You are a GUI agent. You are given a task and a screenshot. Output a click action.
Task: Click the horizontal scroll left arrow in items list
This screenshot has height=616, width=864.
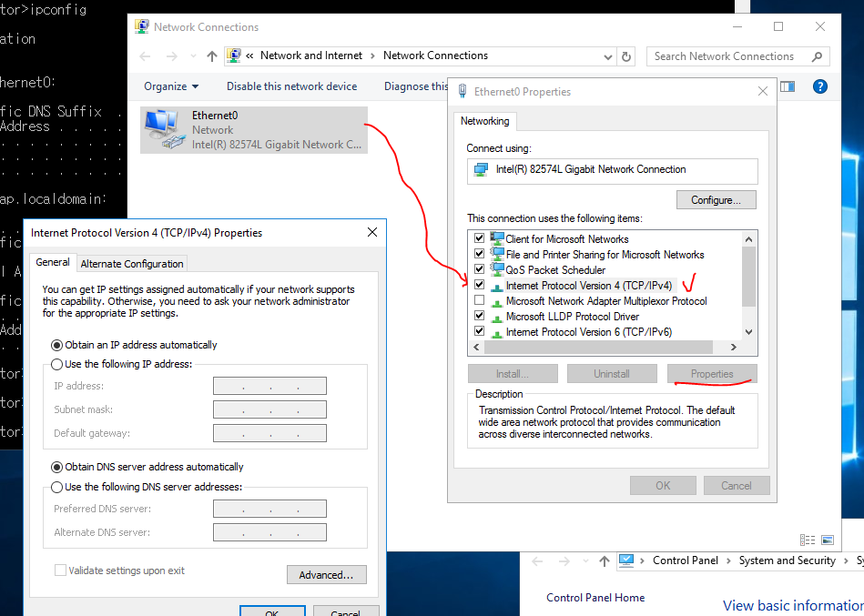click(x=476, y=348)
